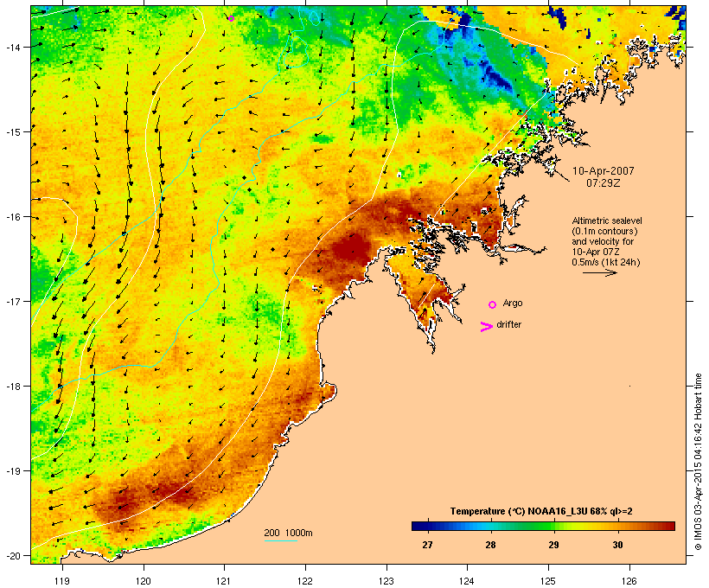Screen dimensions: 709x588
Task: Click the '(0.1m contours)' legend line
Action: [x=605, y=231]
